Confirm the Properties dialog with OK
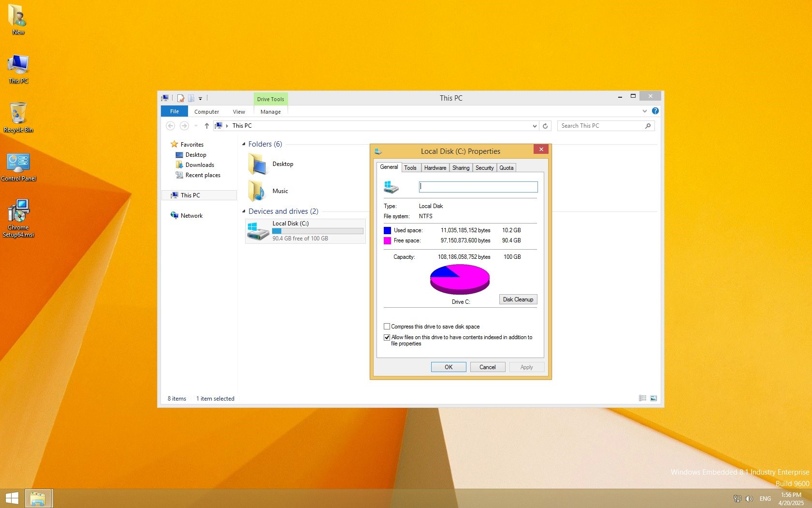The image size is (812, 508). [449, 367]
